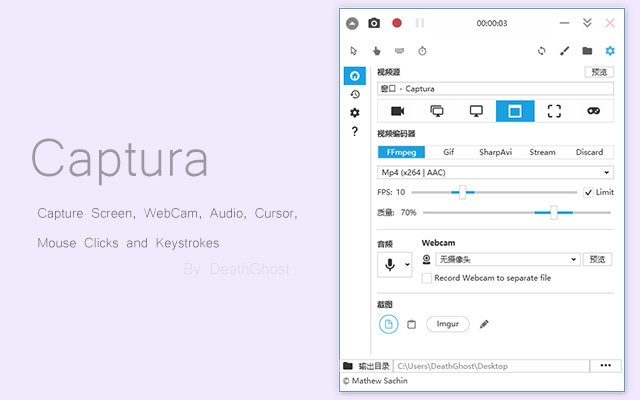Click the output directory folder icon
This screenshot has height=400, width=640.
coord(348,366)
